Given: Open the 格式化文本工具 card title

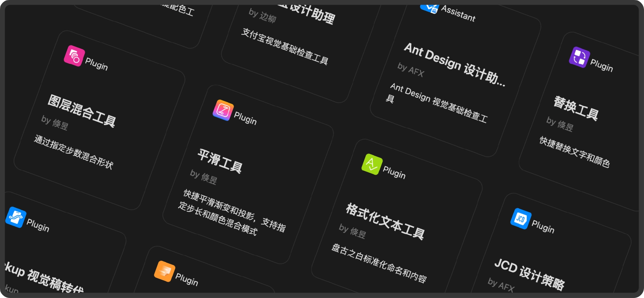Looking at the screenshot, I should pos(385,221).
